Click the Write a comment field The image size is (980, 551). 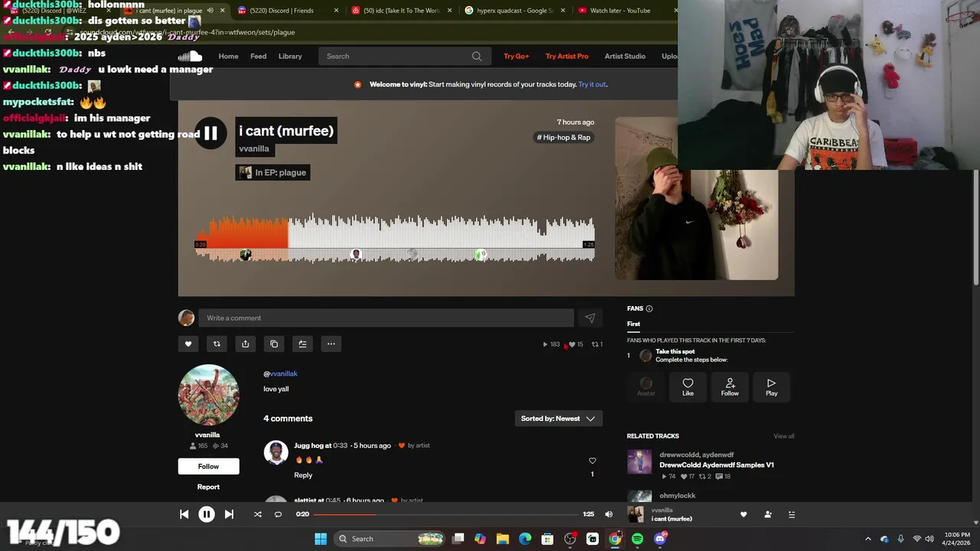pyautogui.click(x=386, y=318)
